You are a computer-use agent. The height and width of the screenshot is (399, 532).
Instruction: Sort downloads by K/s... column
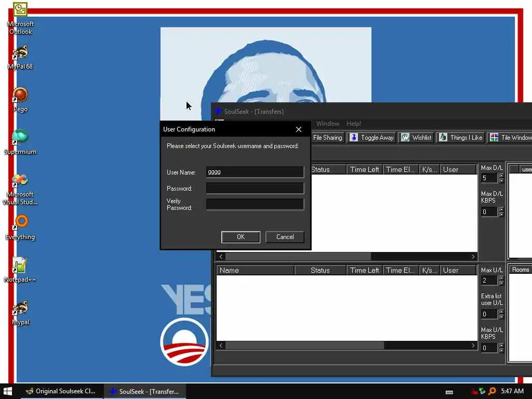(x=429, y=169)
